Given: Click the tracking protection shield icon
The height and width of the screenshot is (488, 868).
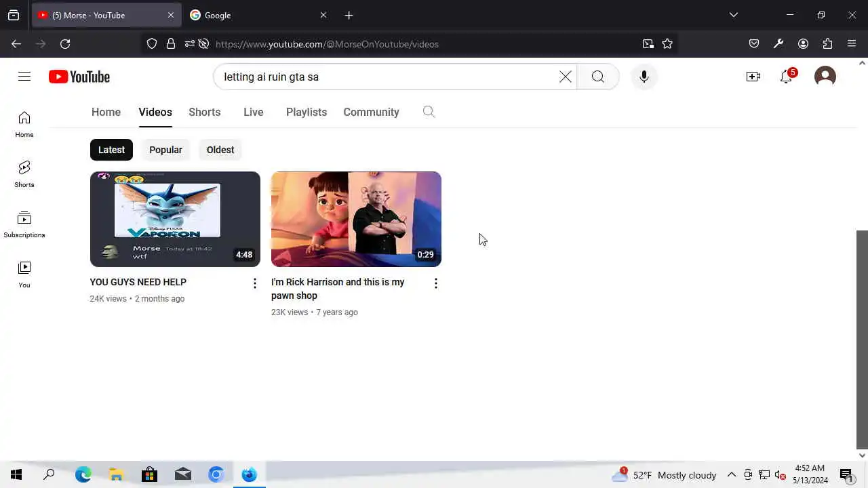Looking at the screenshot, I should click(x=152, y=44).
